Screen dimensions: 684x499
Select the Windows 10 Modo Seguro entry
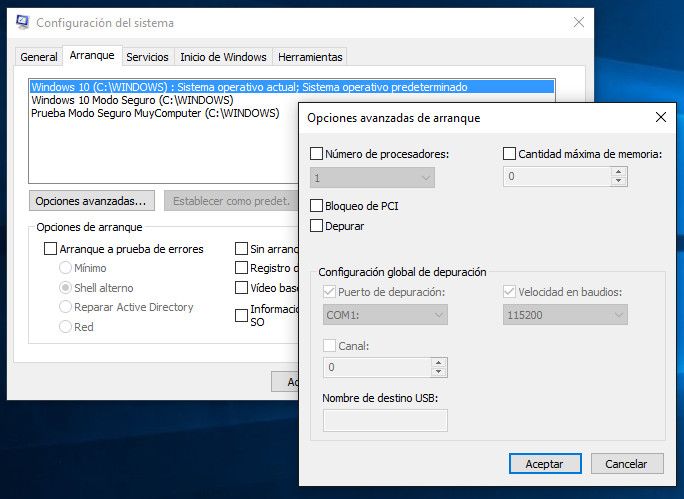click(132, 100)
